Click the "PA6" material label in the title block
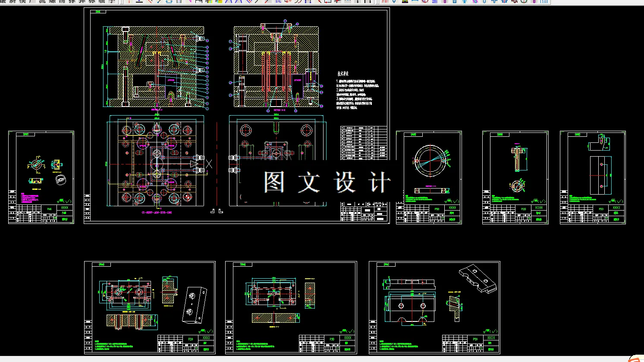 49,209
